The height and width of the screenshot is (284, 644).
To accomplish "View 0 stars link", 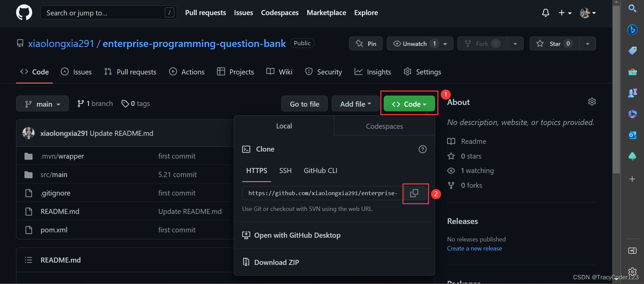I will [x=464, y=156].
